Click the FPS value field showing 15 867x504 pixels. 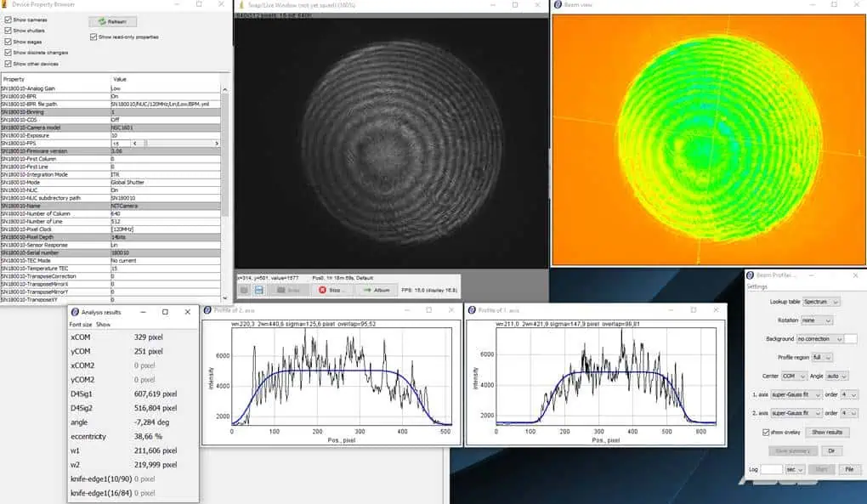[x=121, y=143]
